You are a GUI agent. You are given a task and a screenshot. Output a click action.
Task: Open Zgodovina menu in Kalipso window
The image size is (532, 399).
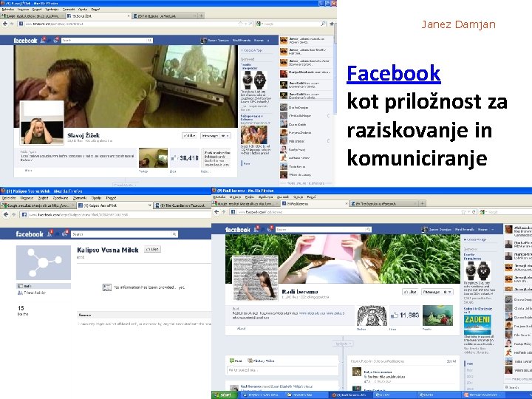(x=61, y=198)
